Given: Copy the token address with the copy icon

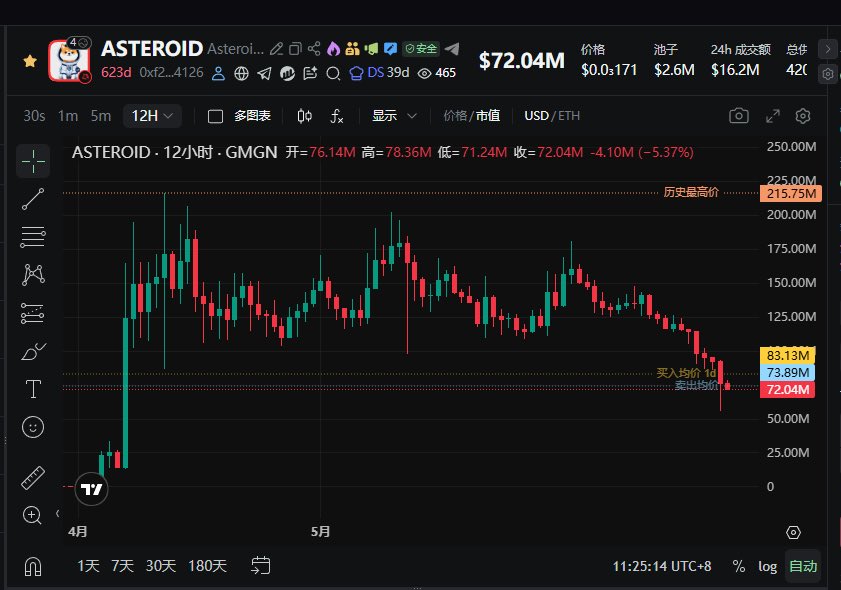Looking at the screenshot, I should click(x=296, y=49).
